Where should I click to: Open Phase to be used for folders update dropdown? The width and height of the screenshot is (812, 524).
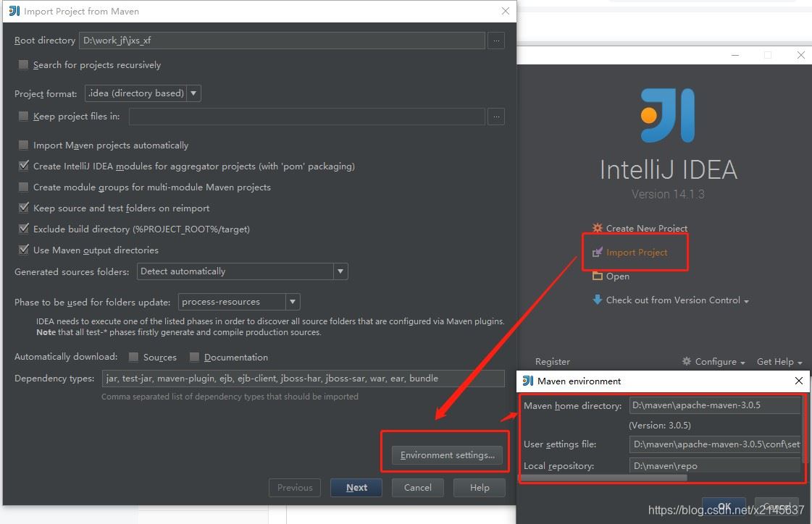click(293, 302)
